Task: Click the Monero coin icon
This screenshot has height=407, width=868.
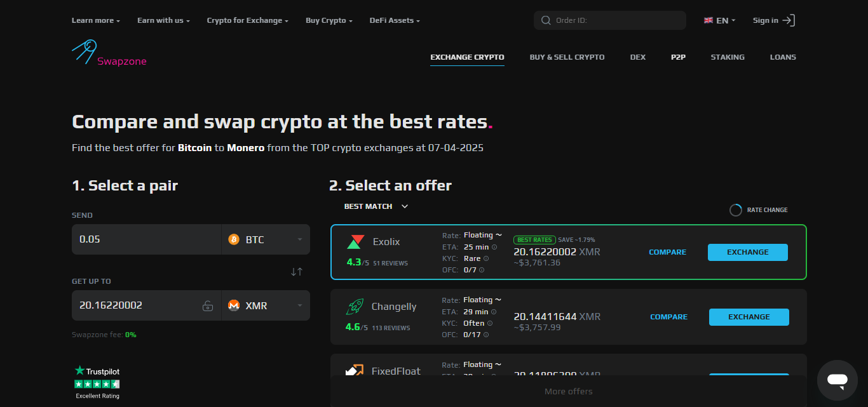Action: coord(234,305)
